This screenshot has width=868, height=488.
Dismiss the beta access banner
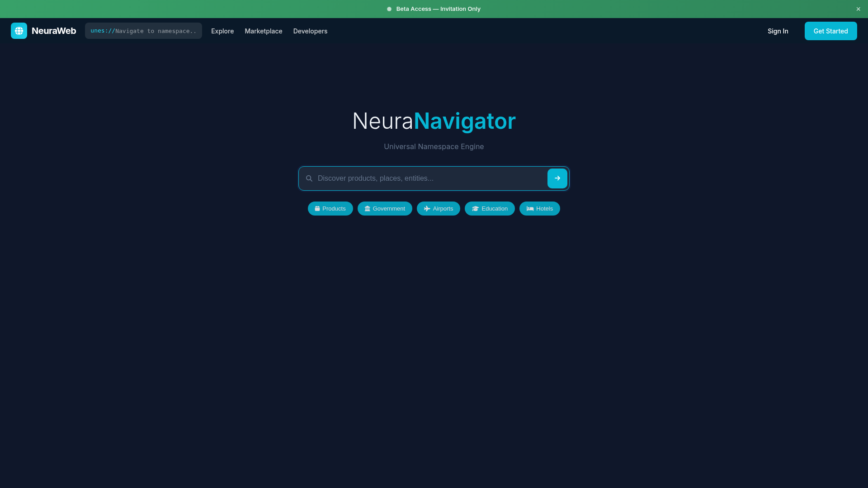tap(858, 9)
